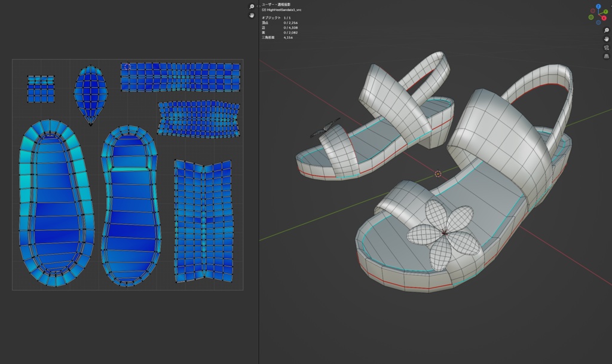
Task: Click the flower ornament on the front sandal
Action: [x=445, y=232]
